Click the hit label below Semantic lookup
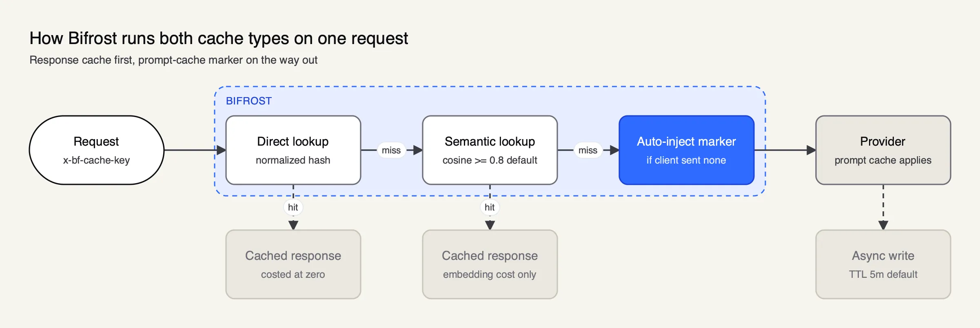Viewport: 980px width, 328px height. click(490, 207)
